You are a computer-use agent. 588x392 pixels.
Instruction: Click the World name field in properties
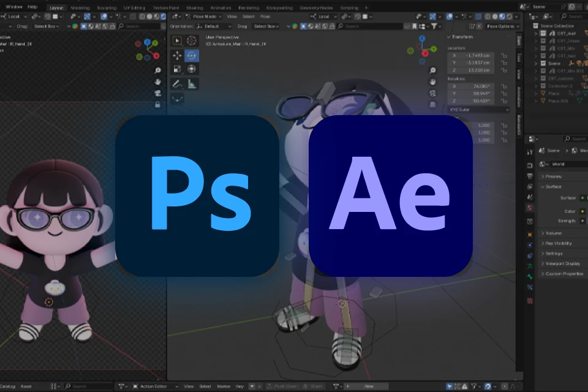(568, 164)
